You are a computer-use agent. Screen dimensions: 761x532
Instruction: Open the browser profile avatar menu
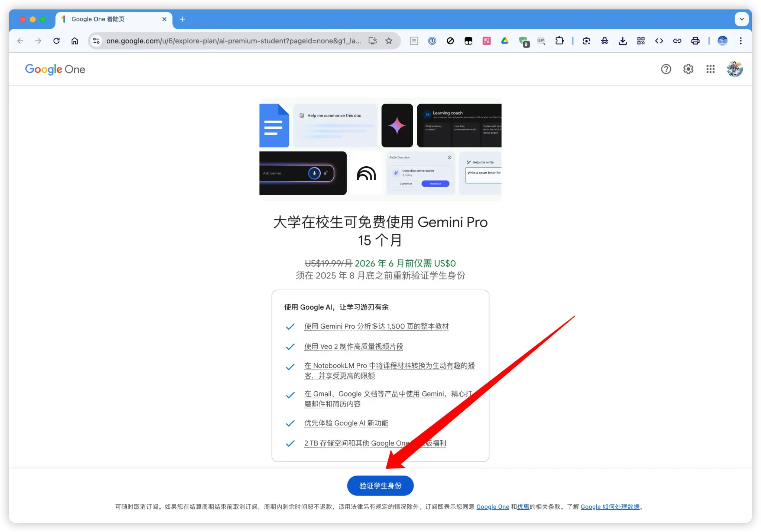tap(722, 41)
